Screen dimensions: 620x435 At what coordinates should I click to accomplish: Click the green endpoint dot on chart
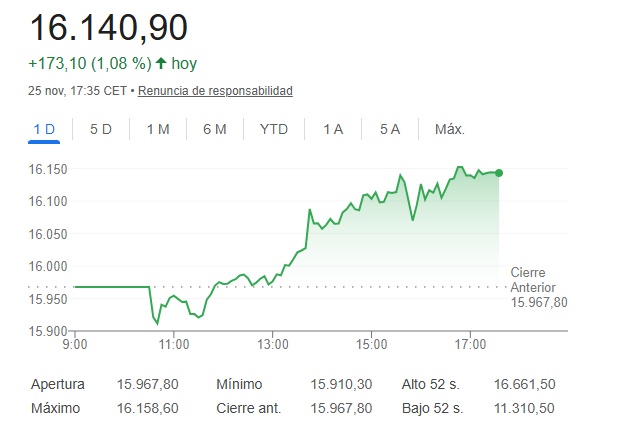(x=499, y=173)
